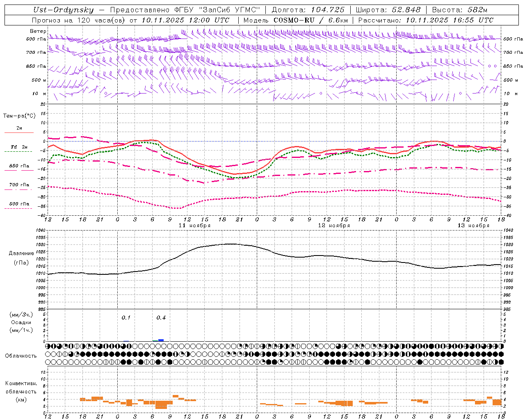
Task: Click the station name Ust-Ordynsky in the header
Action: coord(64,10)
